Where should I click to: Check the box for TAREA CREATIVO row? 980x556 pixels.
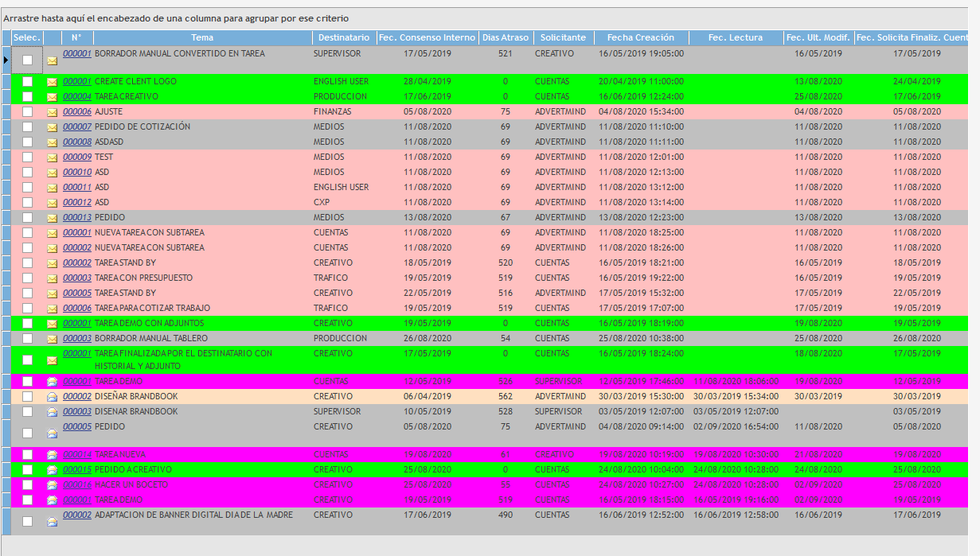tap(28, 97)
